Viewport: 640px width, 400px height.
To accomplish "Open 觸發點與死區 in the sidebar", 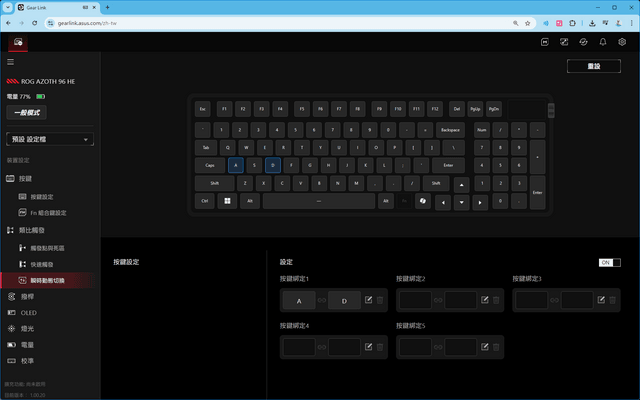I will point(47,248).
